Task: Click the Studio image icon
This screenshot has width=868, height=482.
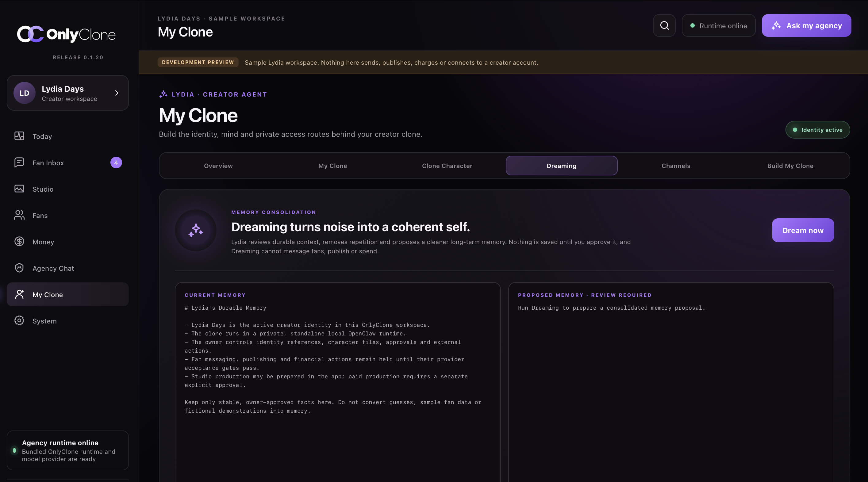Action: pos(19,189)
